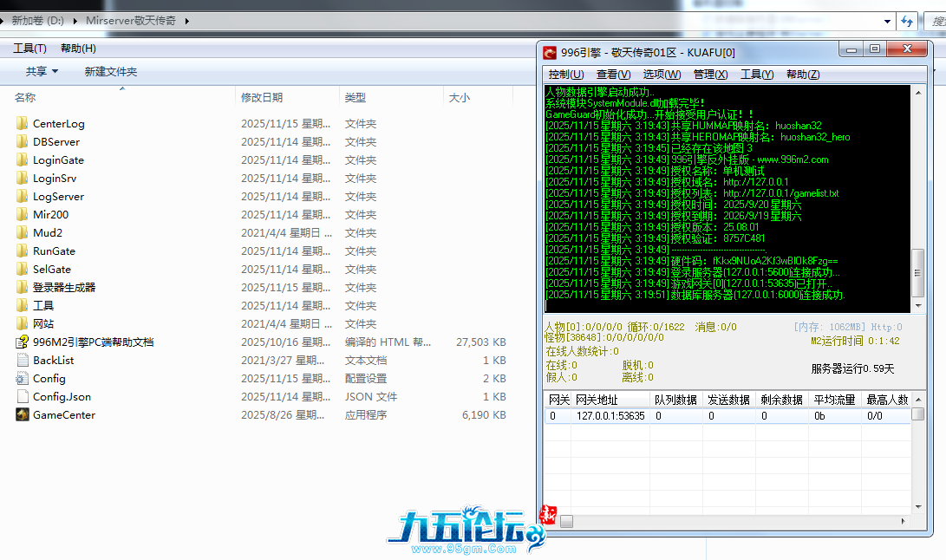Open the GameCenter application icon

click(23, 414)
